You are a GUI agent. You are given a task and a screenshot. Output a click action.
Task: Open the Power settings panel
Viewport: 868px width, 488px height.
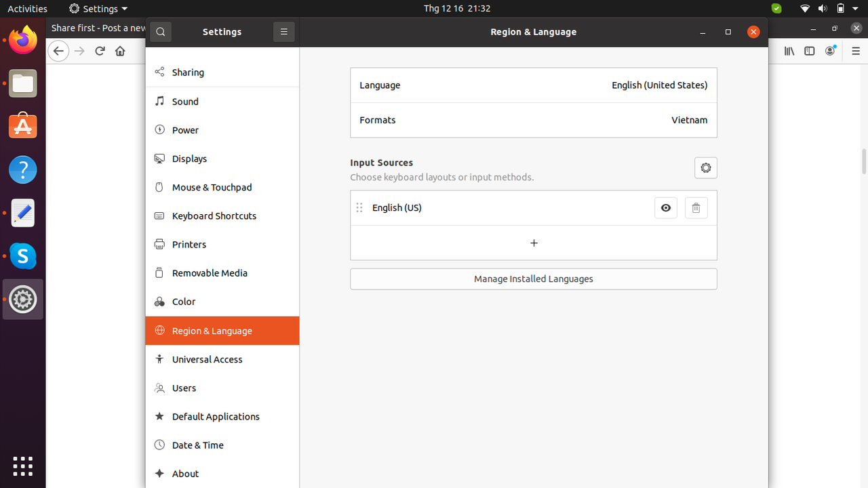pyautogui.click(x=222, y=130)
